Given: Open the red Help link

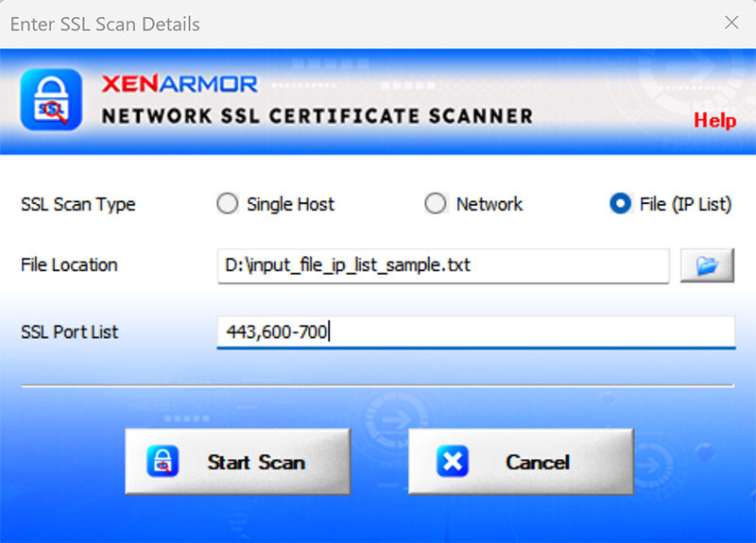Looking at the screenshot, I should [x=714, y=121].
